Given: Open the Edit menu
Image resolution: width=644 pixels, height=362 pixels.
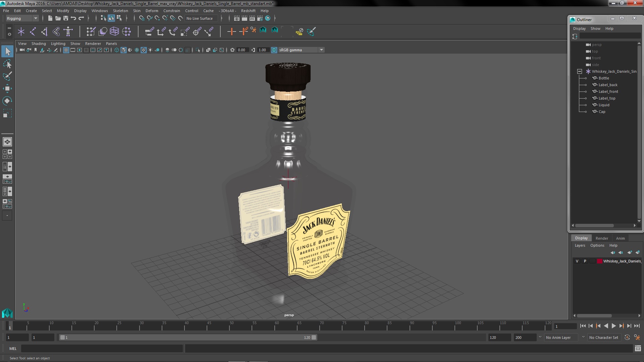Looking at the screenshot, I should 17,11.
